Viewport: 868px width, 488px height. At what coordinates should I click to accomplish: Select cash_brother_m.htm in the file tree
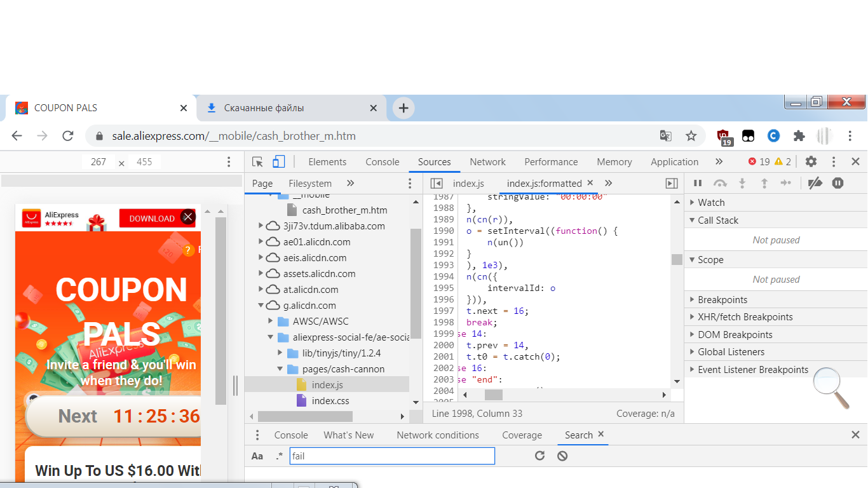344,210
